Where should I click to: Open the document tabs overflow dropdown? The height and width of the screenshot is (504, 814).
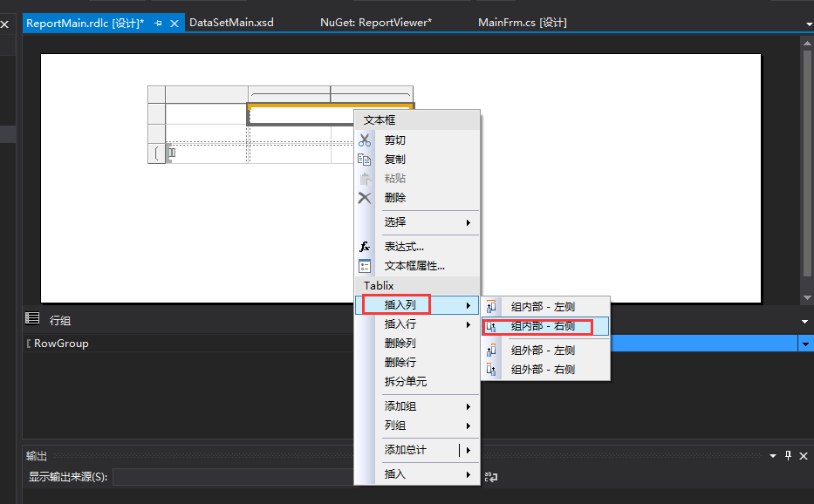tap(809, 24)
